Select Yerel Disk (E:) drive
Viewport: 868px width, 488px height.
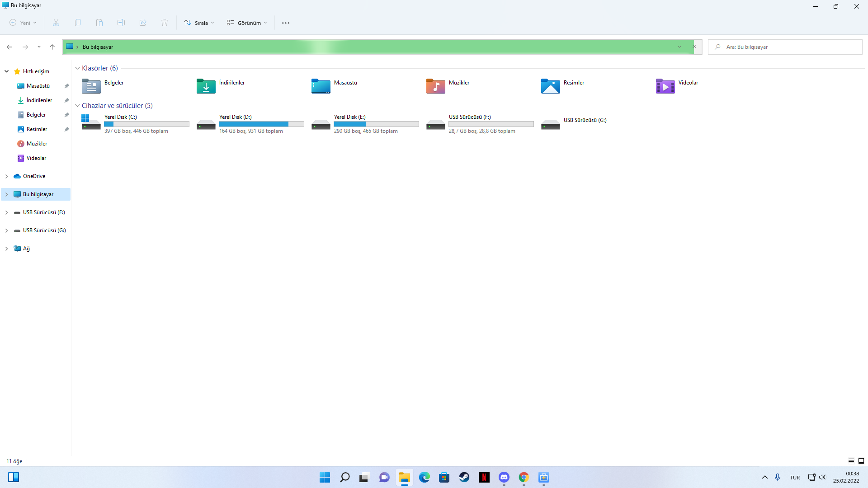pyautogui.click(x=365, y=124)
